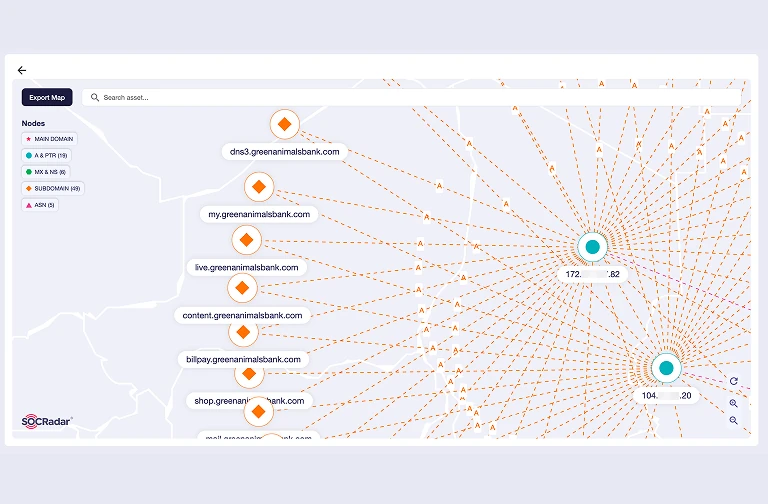Toggle the MX & NS node filter
Image resolution: width=768 pixels, height=504 pixels.
(x=46, y=172)
